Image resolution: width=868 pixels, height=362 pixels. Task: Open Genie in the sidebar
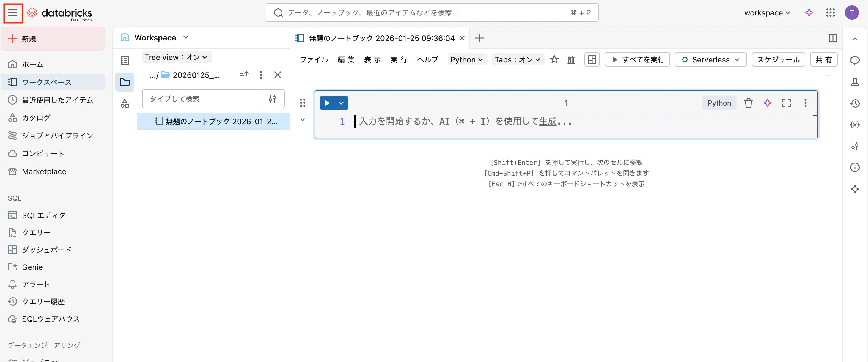53,267
